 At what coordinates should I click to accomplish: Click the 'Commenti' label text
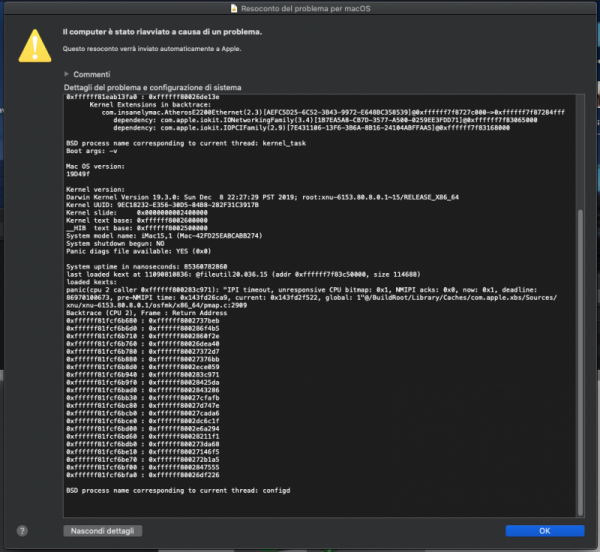coord(91,74)
